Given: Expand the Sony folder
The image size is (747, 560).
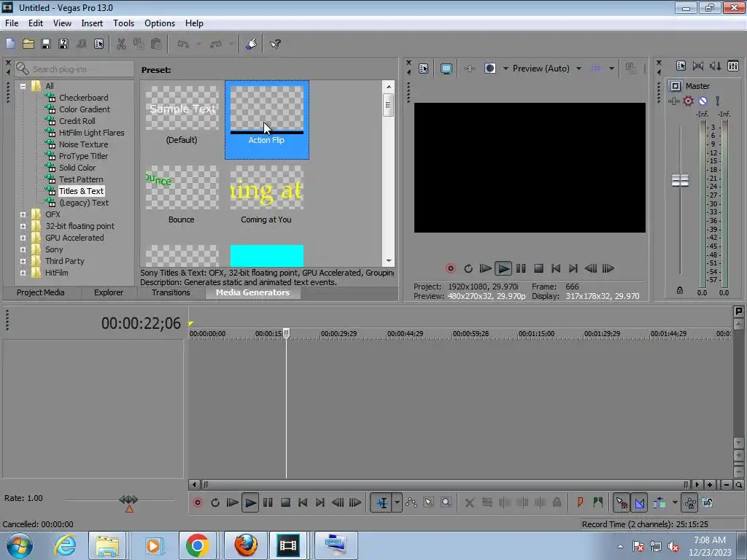Looking at the screenshot, I should pyautogui.click(x=23, y=249).
